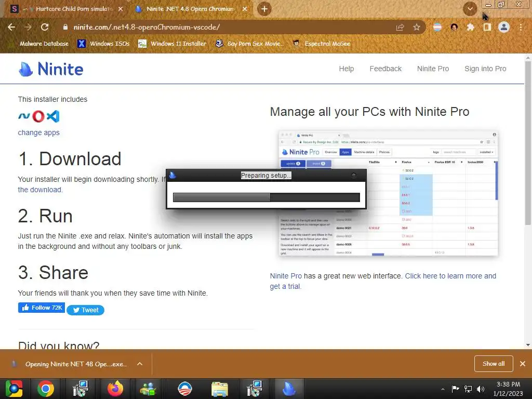Click Show all downloads
Viewport: 532px width, 399px height.
tap(494, 364)
